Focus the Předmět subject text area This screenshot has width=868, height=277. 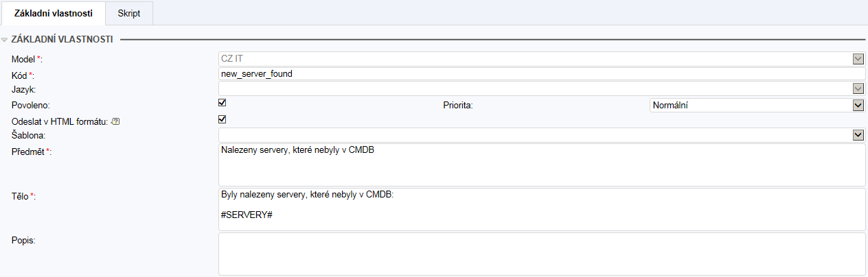[x=541, y=165]
